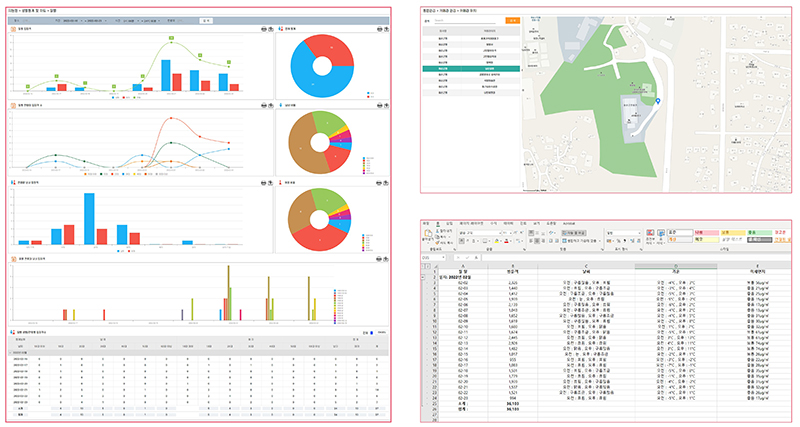The width and height of the screenshot is (800, 427).
Task: Click the Conditional Formatting icon in the Excel ribbon
Action: point(651,237)
